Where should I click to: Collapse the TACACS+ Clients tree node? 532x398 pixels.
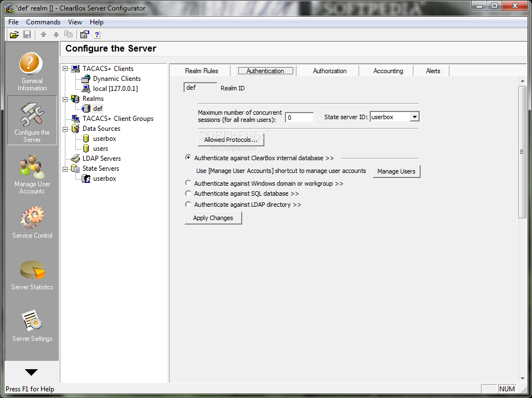point(65,69)
